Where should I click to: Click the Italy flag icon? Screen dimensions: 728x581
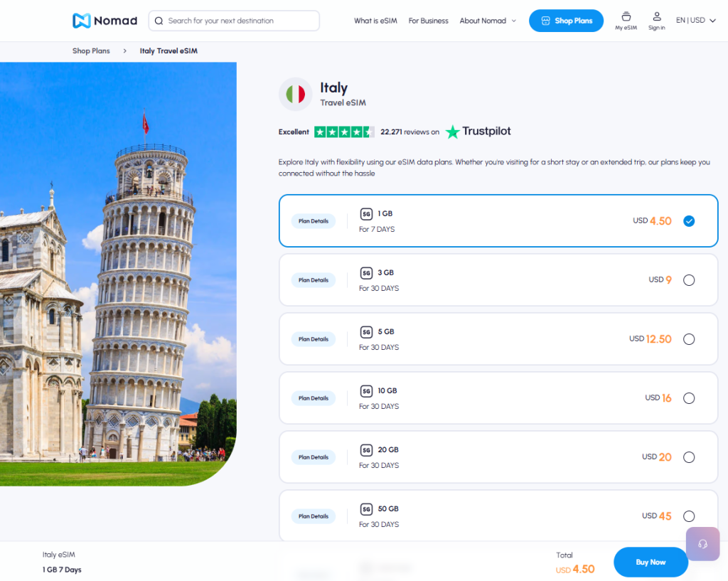[295, 95]
